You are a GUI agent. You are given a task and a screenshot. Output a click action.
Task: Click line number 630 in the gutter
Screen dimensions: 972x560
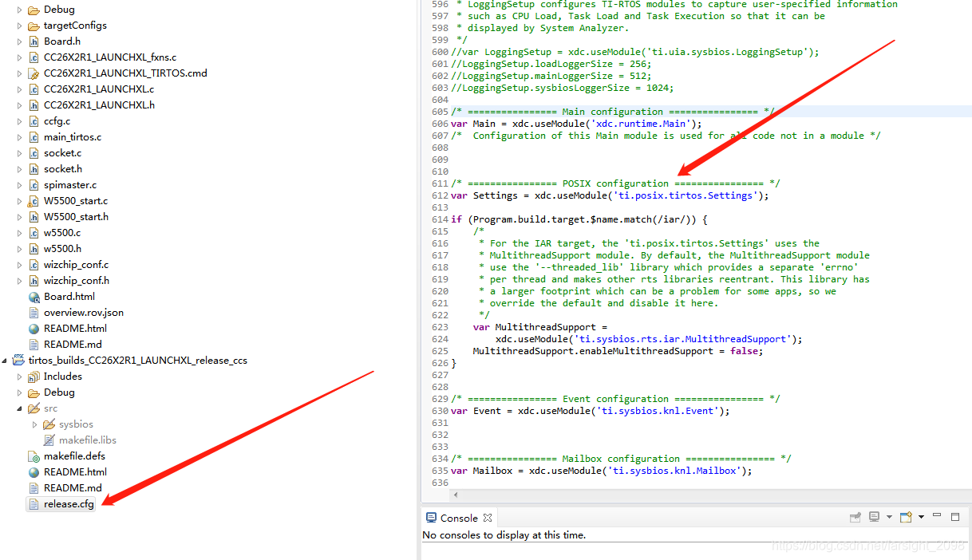[x=440, y=411]
